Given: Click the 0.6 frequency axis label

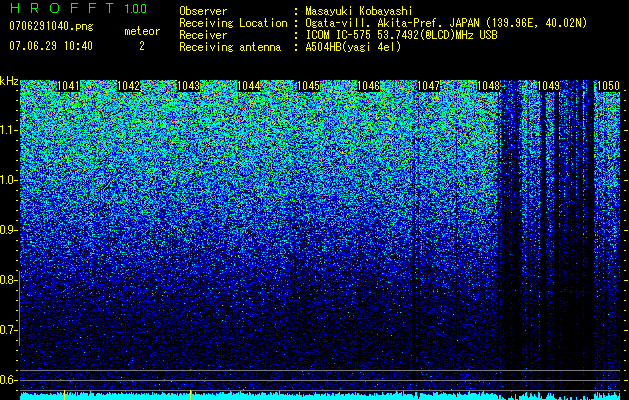Looking at the screenshot, I should coord(9,380).
